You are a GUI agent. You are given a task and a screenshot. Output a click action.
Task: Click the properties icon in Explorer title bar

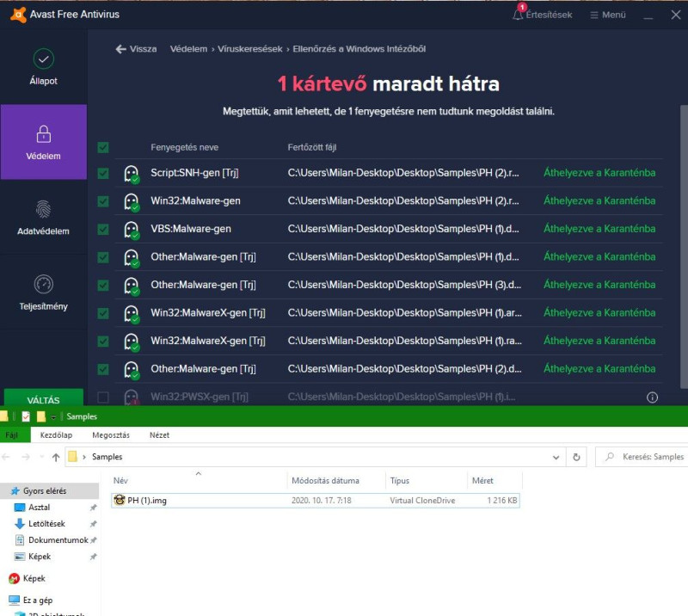pyautogui.click(x=26, y=416)
